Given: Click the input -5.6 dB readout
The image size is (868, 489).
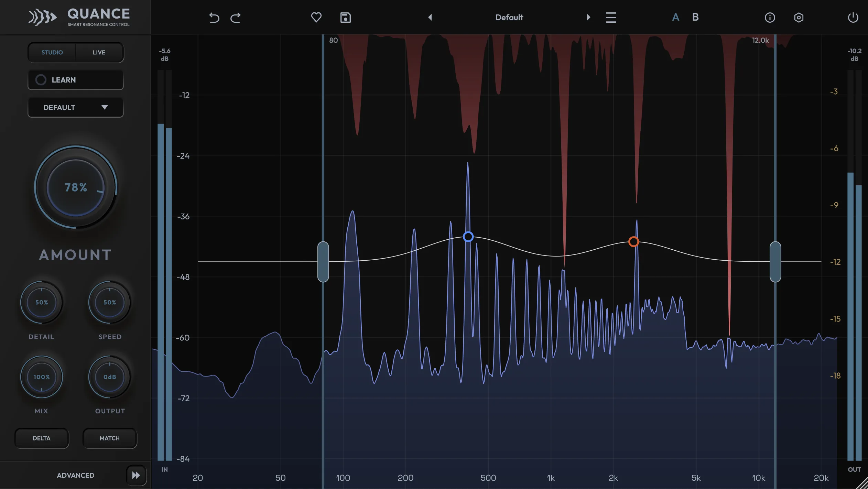Looking at the screenshot, I should point(165,55).
